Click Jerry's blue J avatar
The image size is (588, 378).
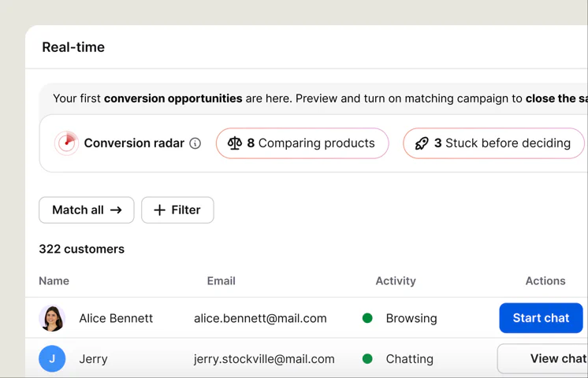[52, 358]
